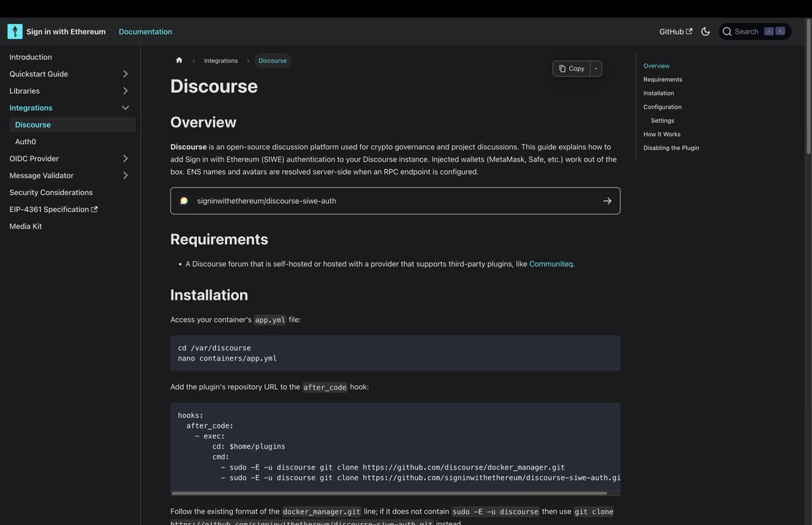Click the Sign in with Ethereum logo icon
The image size is (812, 525).
pos(15,32)
